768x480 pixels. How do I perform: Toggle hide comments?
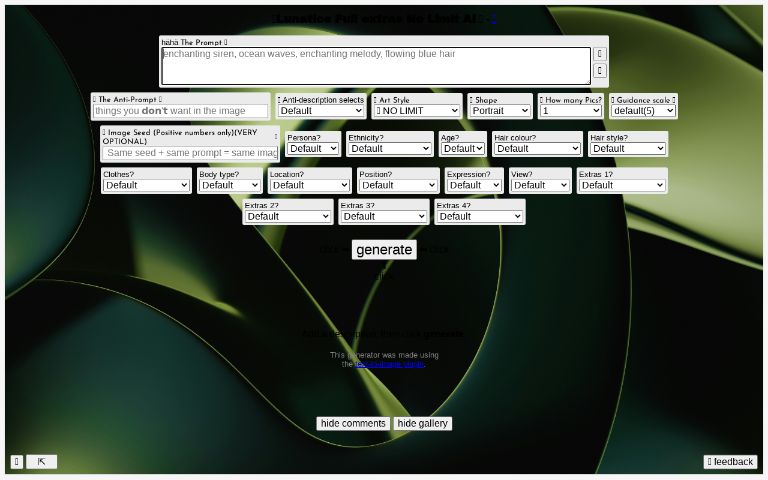pos(353,424)
